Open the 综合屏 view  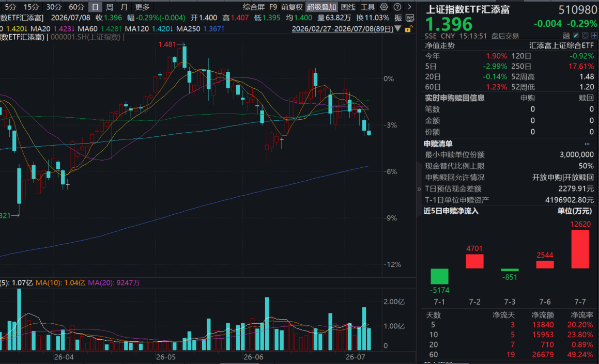[x=254, y=7]
